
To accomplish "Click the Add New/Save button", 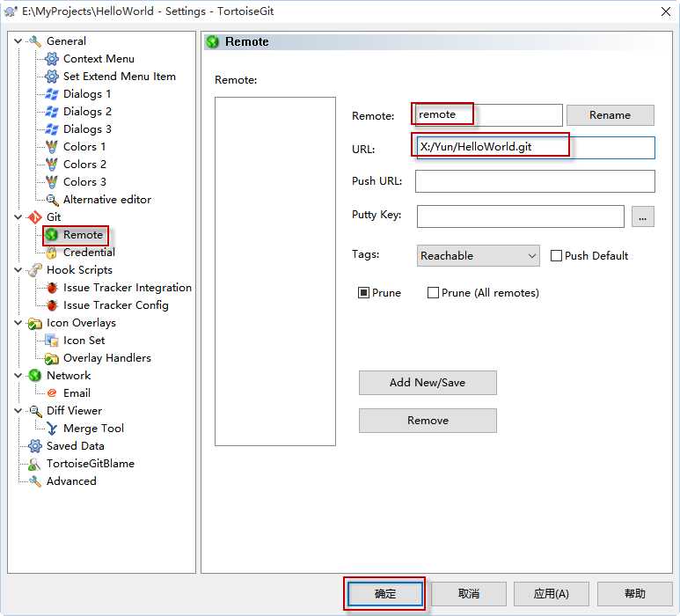I will [x=428, y=383].
